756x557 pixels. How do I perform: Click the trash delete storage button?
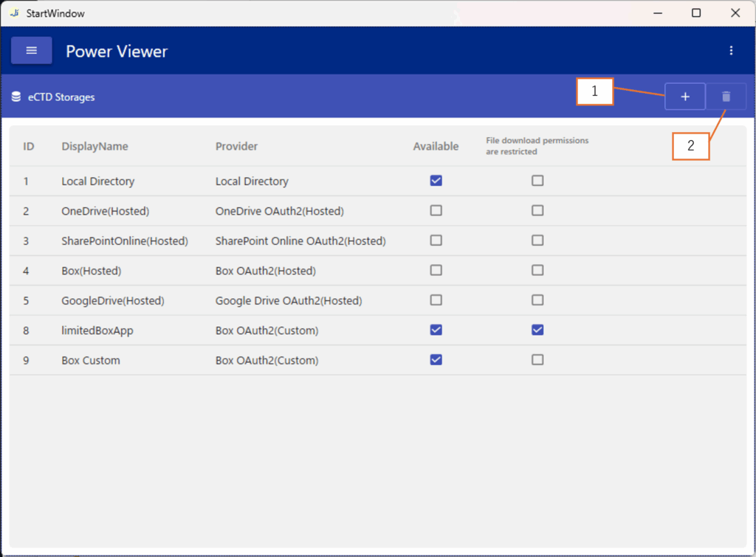726,97
